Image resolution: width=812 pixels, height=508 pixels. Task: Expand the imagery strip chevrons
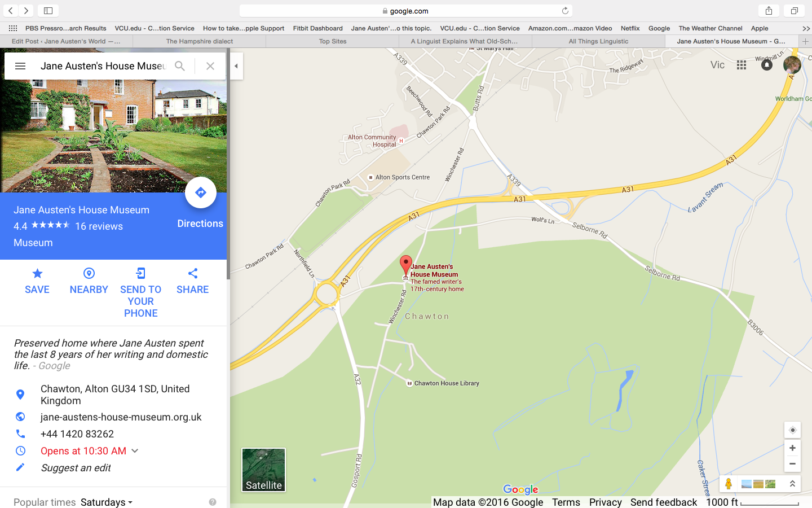[792, 484]
